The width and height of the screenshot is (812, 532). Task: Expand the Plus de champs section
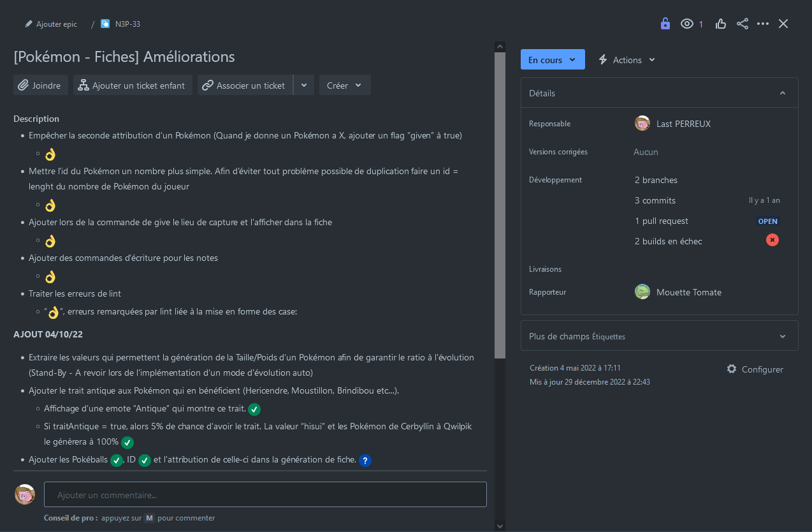point(783,336)
